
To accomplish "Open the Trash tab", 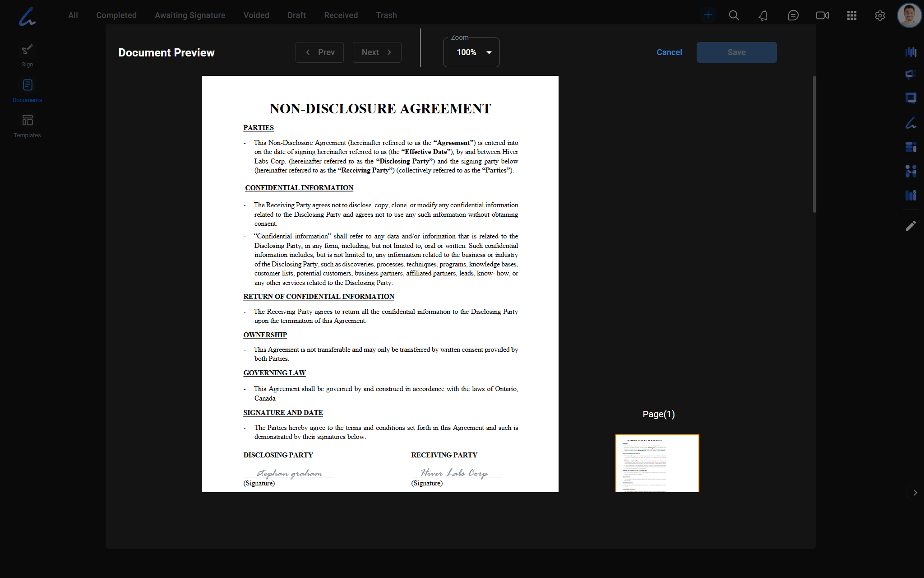I will pos(386,15).
